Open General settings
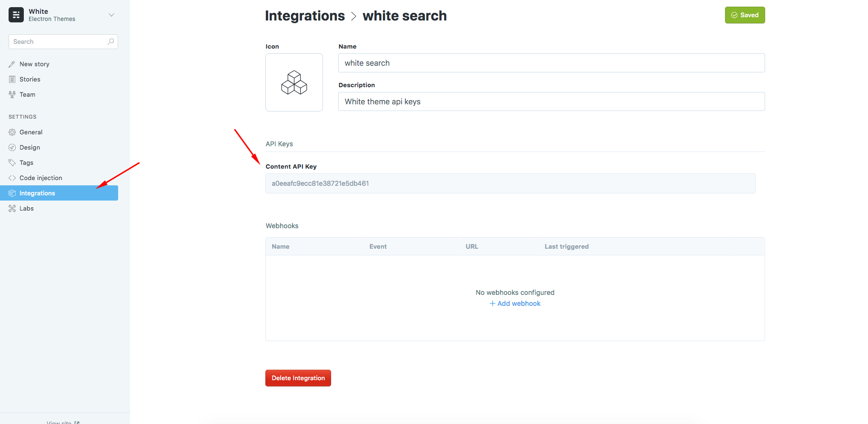Image resolution: width=868 pixels, height=424 pixels. coord(31,132)
